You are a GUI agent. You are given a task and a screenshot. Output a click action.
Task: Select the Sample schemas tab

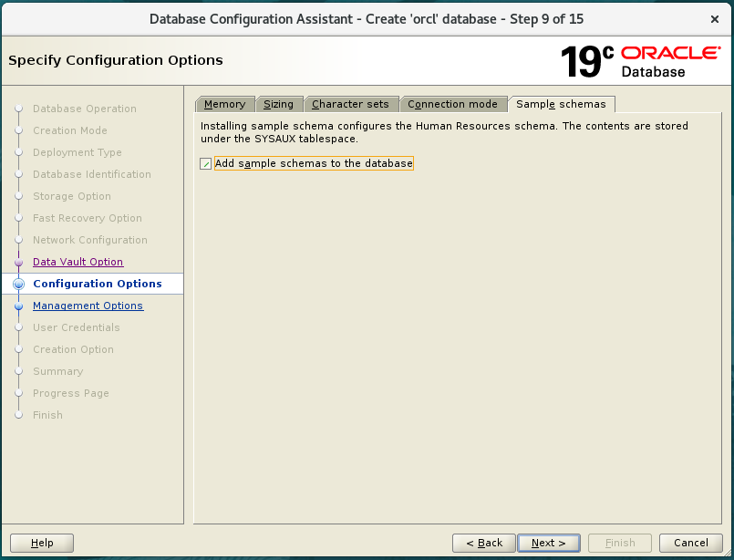click(x=561, y=104)
